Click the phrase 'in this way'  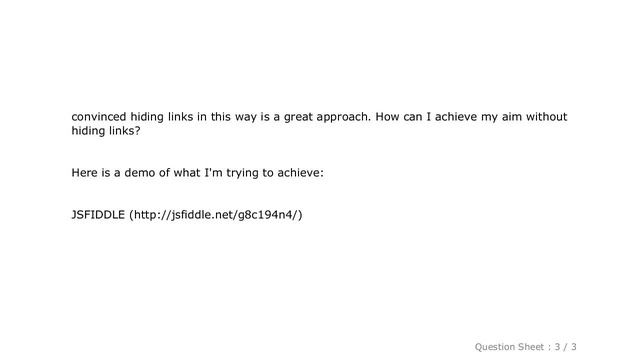227,117
